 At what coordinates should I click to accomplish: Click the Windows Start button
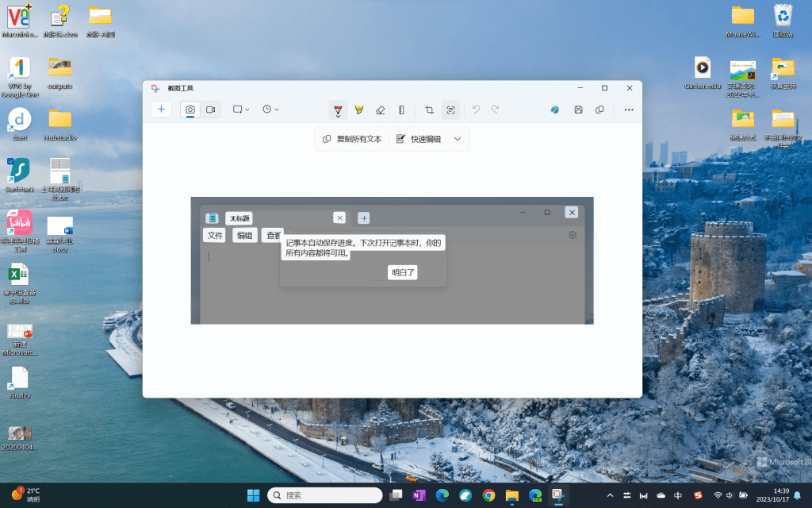point(253,495)
